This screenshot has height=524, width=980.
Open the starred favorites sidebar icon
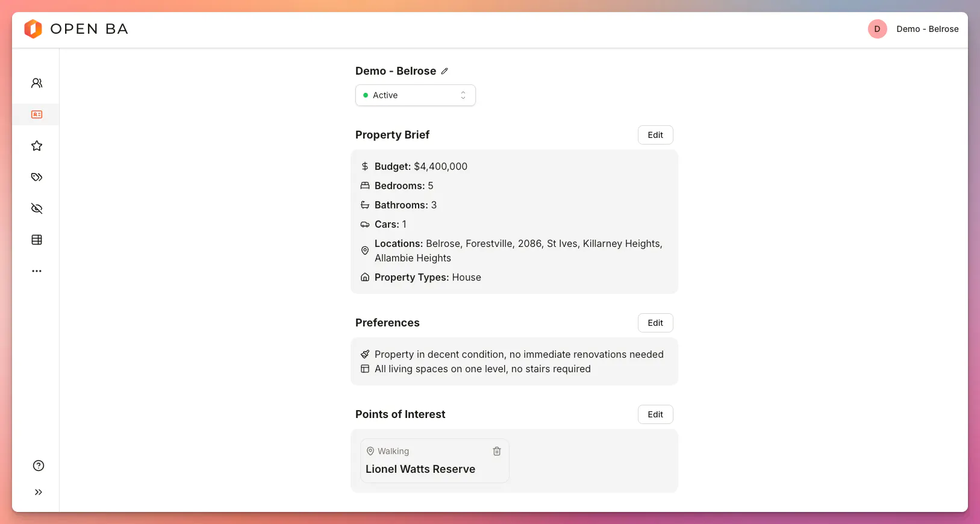pyautogui.click(x=37, y=146)
